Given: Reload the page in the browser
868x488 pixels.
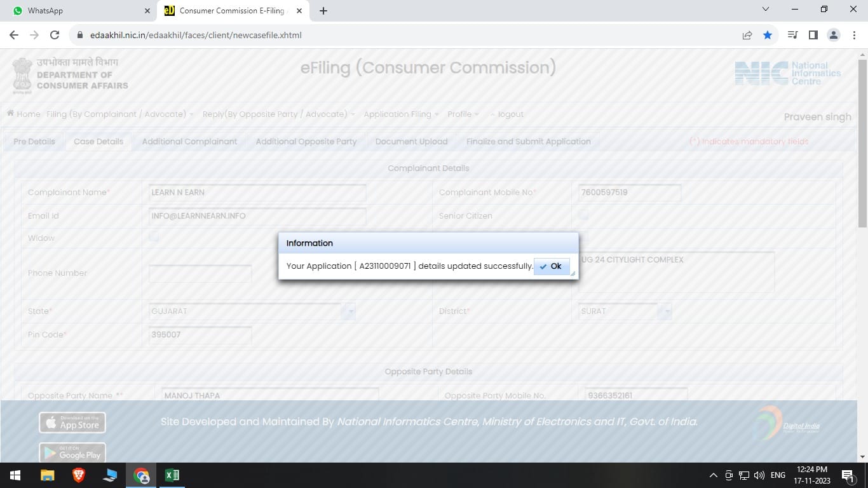Looking at the screenshot, I should click(55, 35).
